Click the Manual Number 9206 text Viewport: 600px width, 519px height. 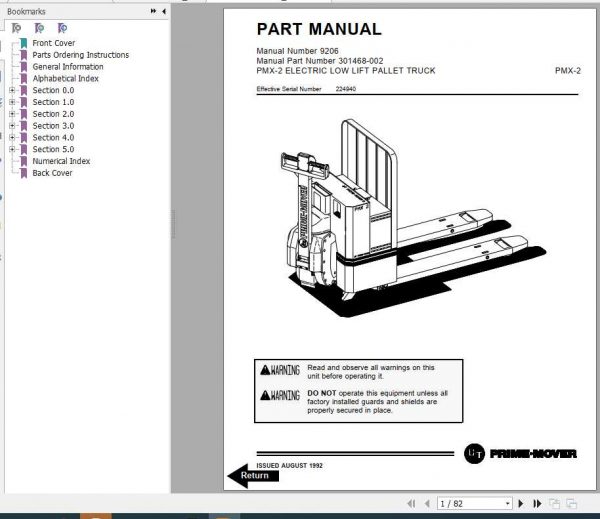coord(297,51)
